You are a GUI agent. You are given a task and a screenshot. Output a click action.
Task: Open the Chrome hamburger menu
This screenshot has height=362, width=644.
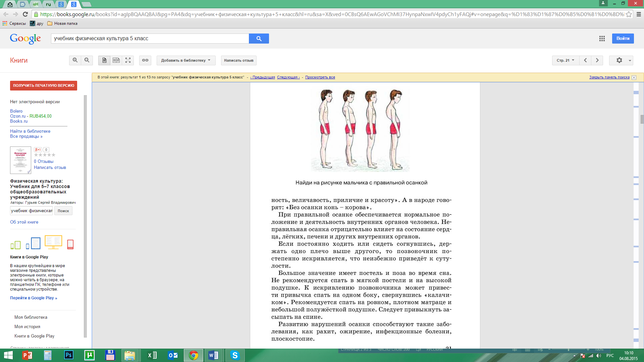coord(639,14)
